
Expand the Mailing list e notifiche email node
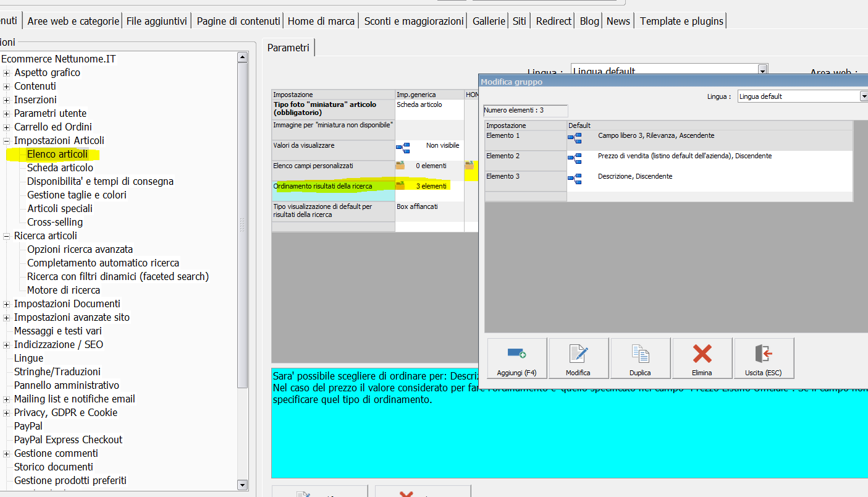point(7,399)
